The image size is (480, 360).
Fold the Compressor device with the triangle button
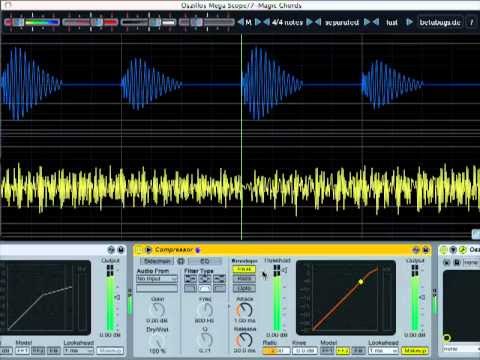(148, 250)
